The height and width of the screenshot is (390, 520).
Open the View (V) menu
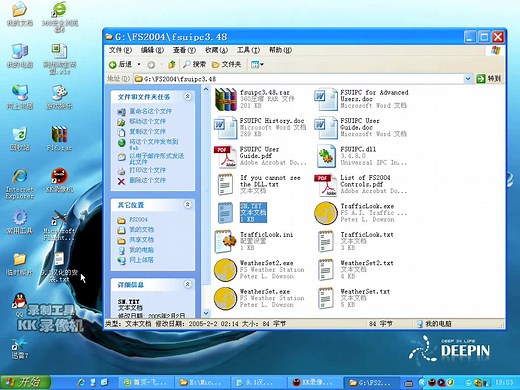coord(184,50)
